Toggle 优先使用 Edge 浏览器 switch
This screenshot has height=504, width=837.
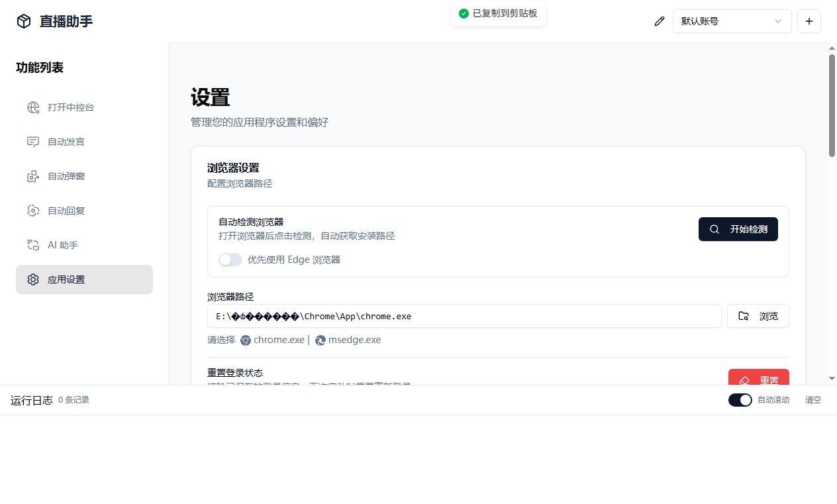click(230, 260)
